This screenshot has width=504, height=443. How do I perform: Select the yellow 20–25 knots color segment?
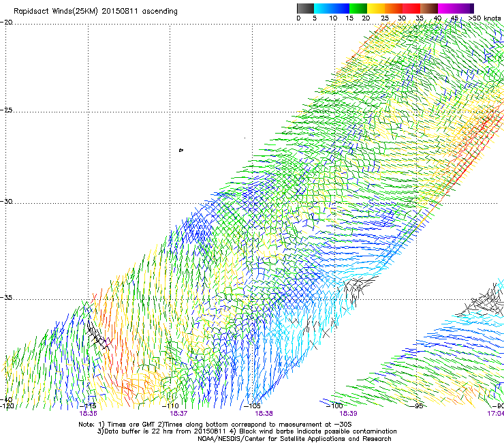376,8
